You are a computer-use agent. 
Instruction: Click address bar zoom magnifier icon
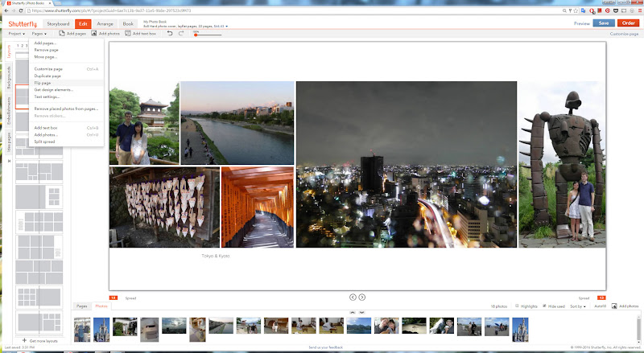coord(565,10)
